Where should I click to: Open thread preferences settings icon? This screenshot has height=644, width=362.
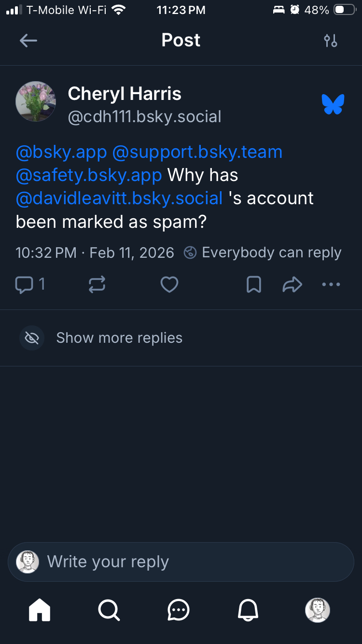pos(331,41)
